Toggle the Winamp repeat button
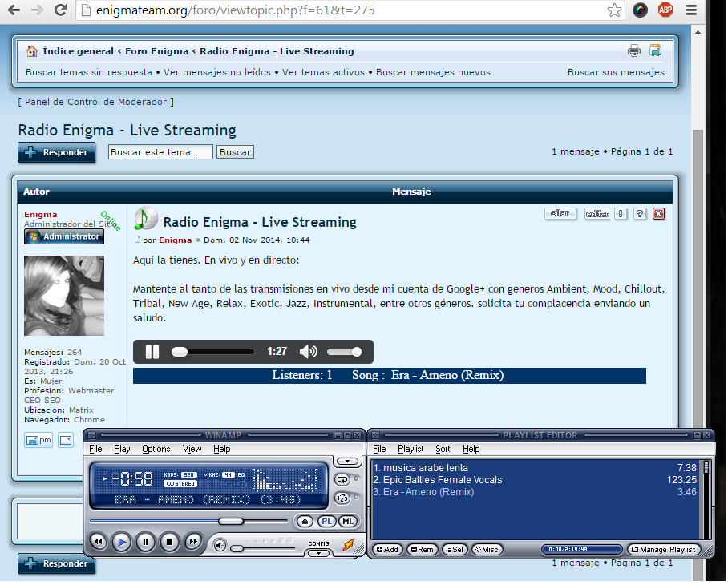Screen dimensions: 728x585 (x=343, y=479)
